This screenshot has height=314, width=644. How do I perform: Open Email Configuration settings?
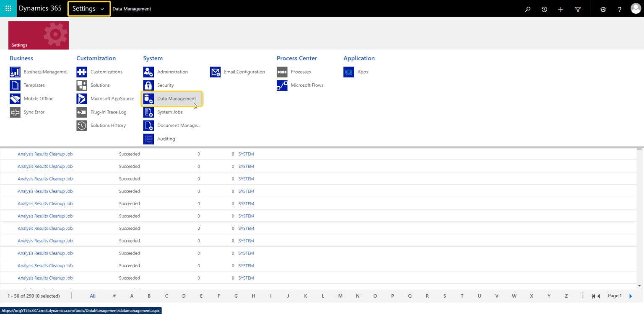[x=244, y=72]
